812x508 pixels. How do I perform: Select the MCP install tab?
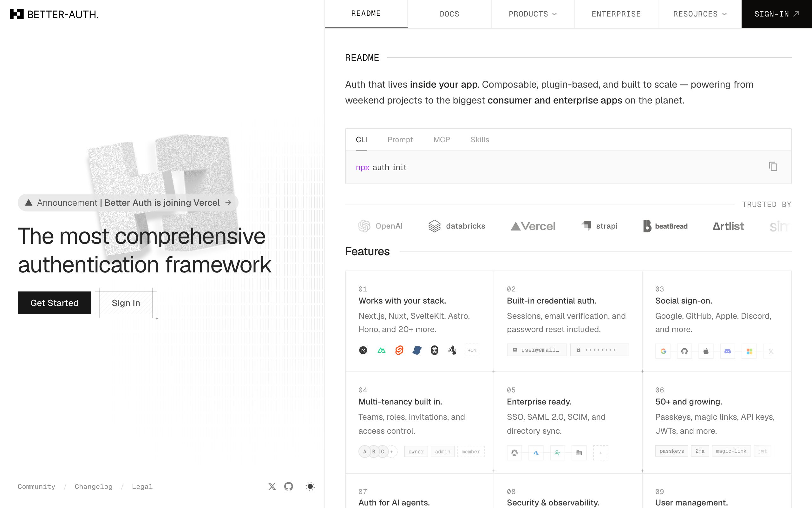[x=442, y=140]
